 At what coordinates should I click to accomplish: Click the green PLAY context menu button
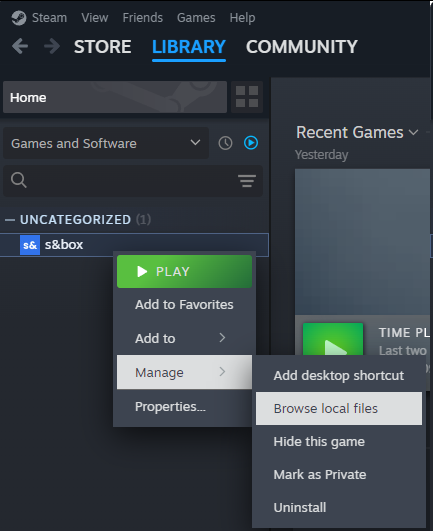click(x=185, y=272)
